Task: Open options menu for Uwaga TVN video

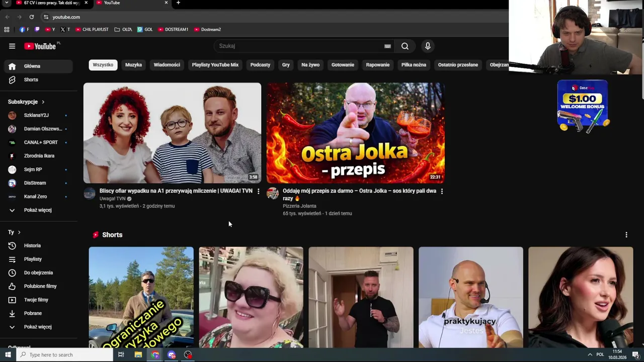Action: tap(259, 192)
